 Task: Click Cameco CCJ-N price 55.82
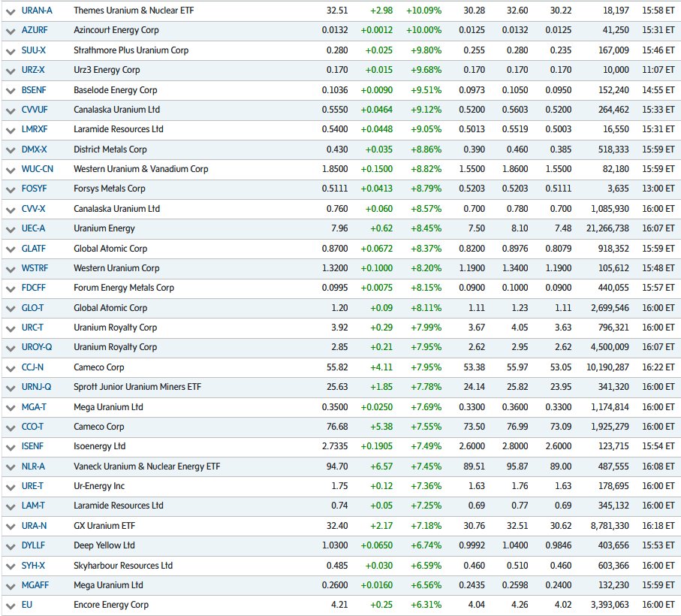click(337, 367)
